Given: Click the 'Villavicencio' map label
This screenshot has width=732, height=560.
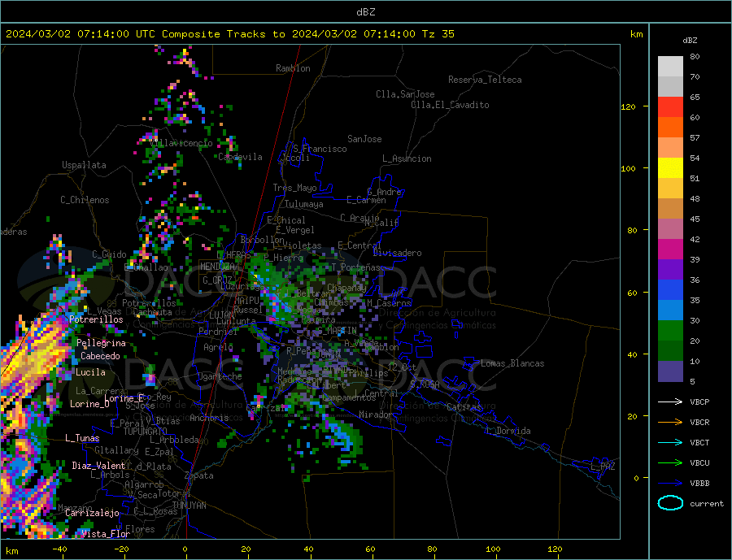Looking at the screenshot, I should tap(181, 143).
